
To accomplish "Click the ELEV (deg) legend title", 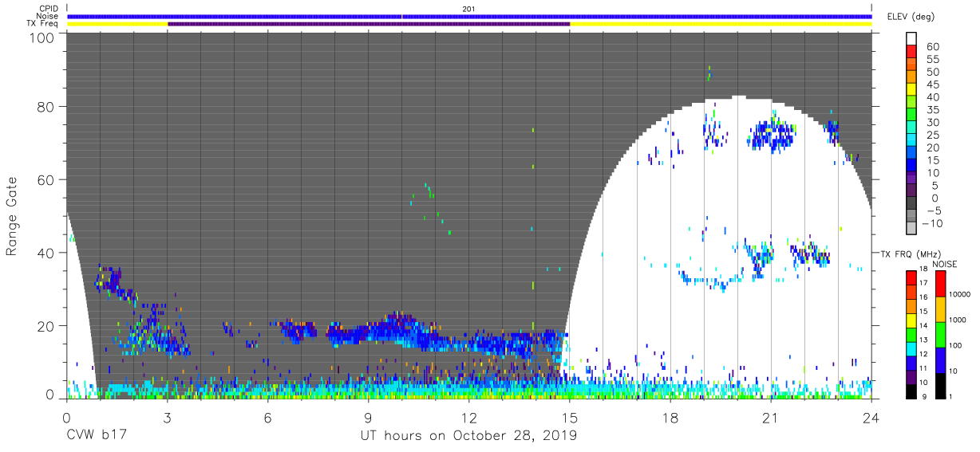I will click(914, 17).
